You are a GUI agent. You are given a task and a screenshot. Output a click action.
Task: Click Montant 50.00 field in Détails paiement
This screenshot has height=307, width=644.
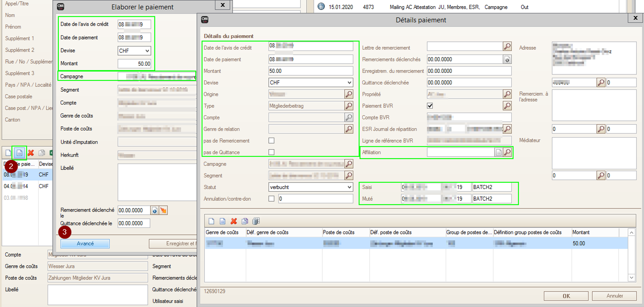click(x=310, y=71)
